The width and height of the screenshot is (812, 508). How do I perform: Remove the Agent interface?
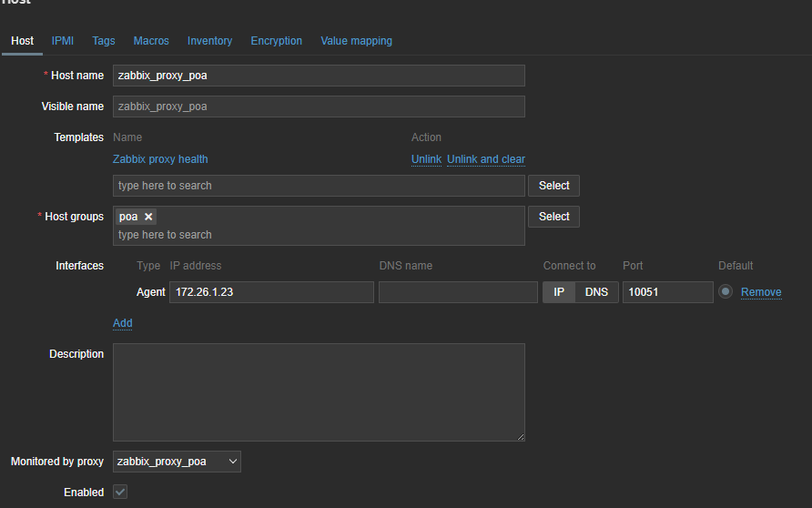761,292
